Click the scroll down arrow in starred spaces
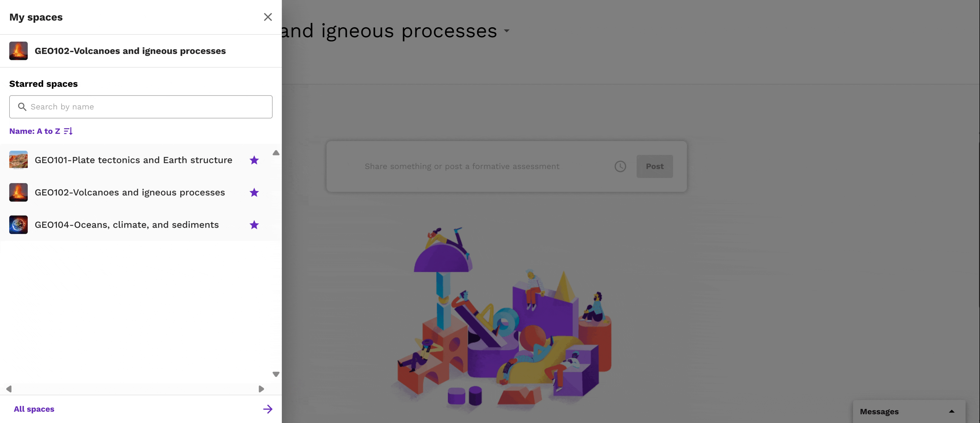This screenshot has width=980, height=423. [x=275, y=374]
